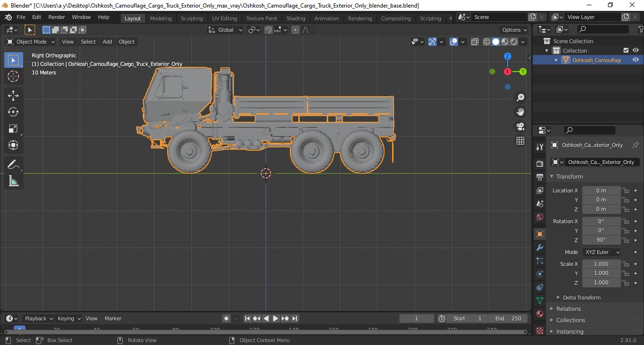Screen dimensions: 644x345
Task: Activate the Transform tool
Action: tap(13, 145)
